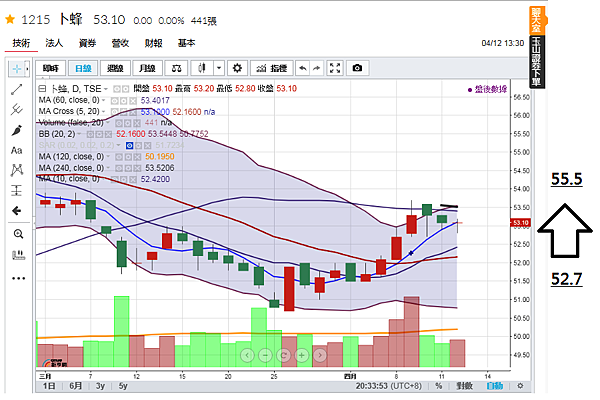The image size is (600, 400).
Task: Reset chart with the circular C control
Action: [x=284, y=356]
